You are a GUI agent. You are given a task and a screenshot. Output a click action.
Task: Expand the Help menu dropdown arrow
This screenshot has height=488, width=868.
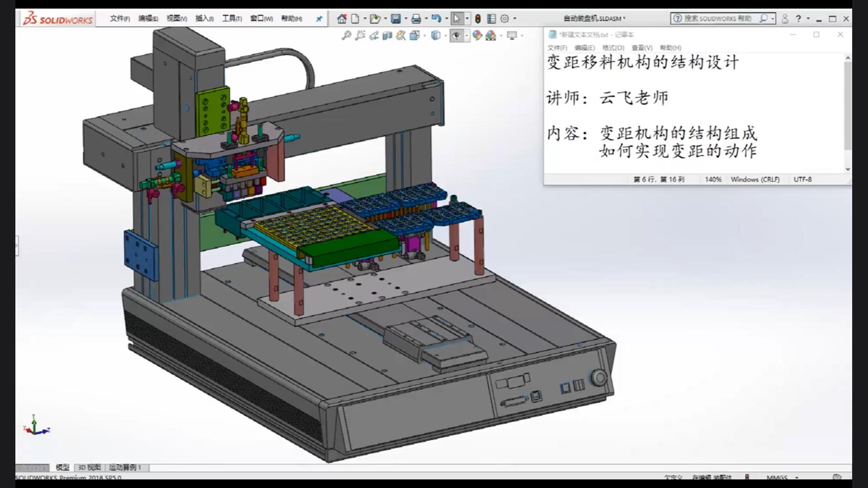808,19
